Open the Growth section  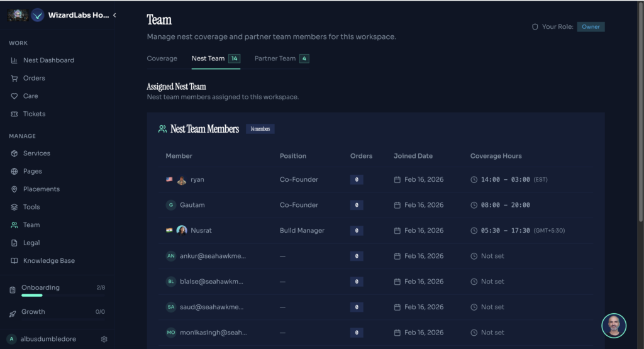click(33, 312)
